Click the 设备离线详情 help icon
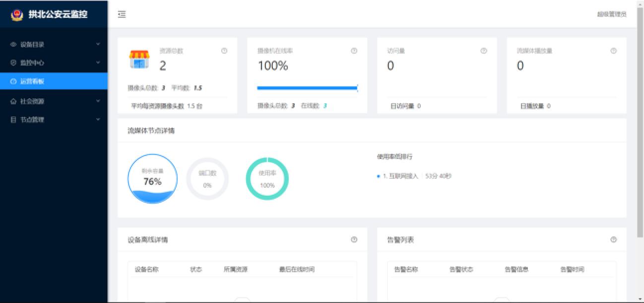 point(354,239)
